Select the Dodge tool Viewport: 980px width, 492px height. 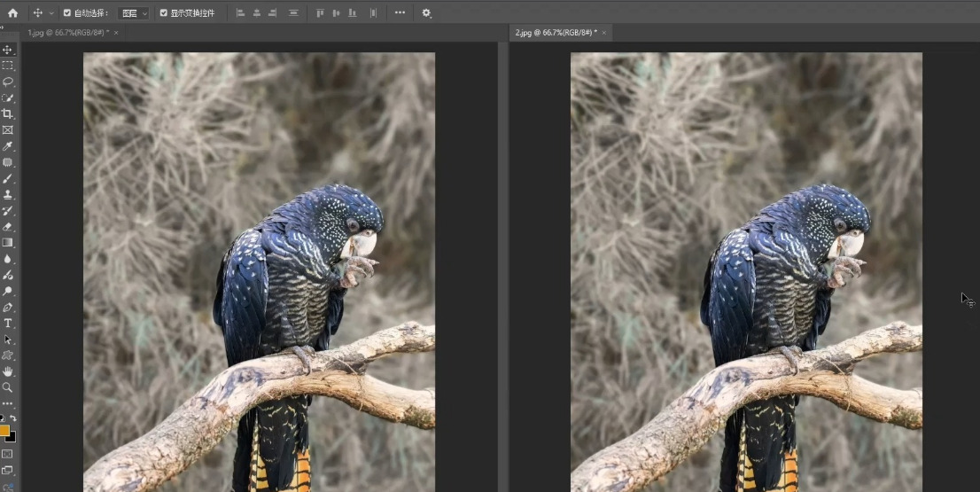pos(7,292)
